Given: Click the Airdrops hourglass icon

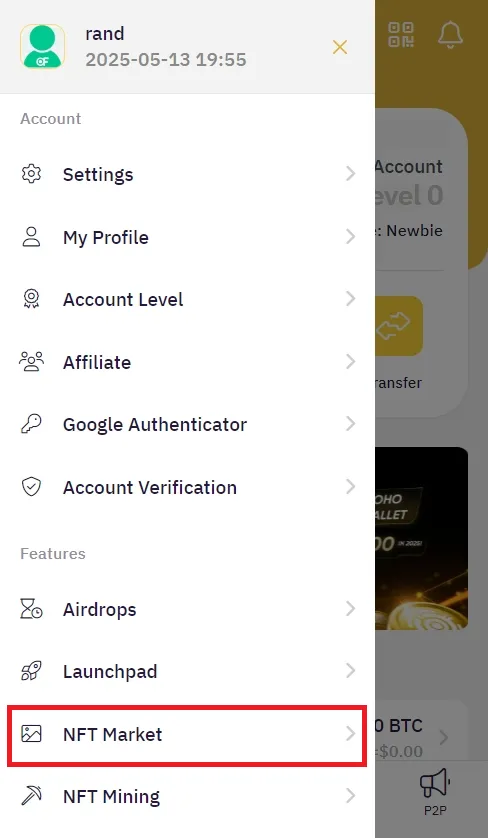Looking at the screenshot, I should [31, 609].
